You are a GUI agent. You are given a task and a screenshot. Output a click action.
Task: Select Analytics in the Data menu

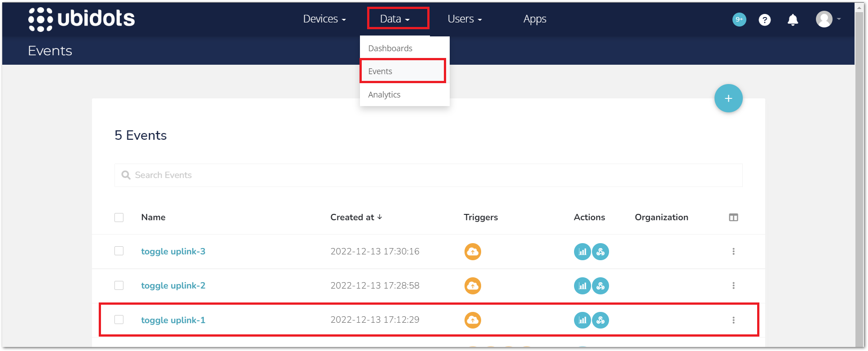pos(384,95)
